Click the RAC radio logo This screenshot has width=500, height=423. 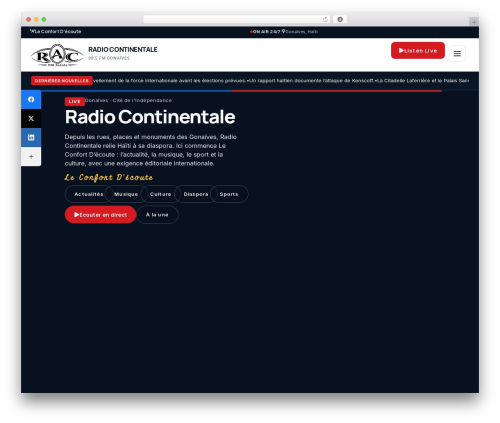pos(57,55)
